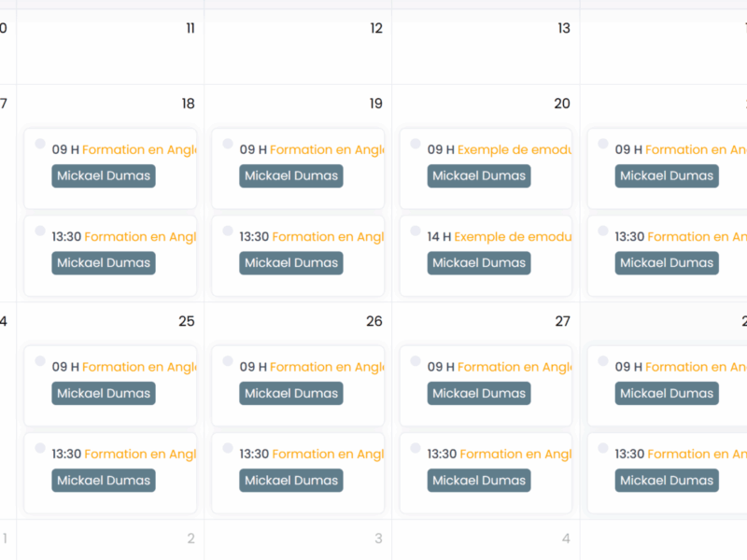Viewport: 747px width, 560px height.
Task: Click status dot on 09 H event, day 27
Action: [x=416, y=361]
